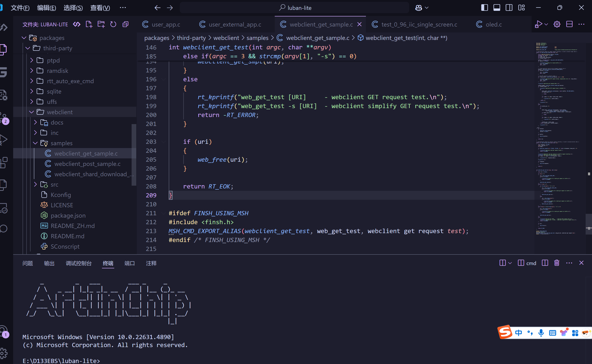This screenshot has width=592, height=364.
Task: Click the New File icon in explorer header
Action: (x=89, y=24)
